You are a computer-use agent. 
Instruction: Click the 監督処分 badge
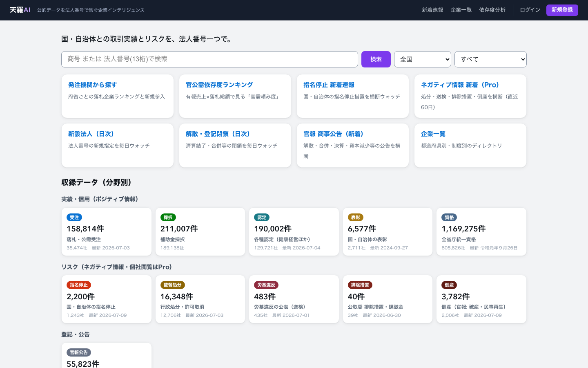click(x=173, y=285)
